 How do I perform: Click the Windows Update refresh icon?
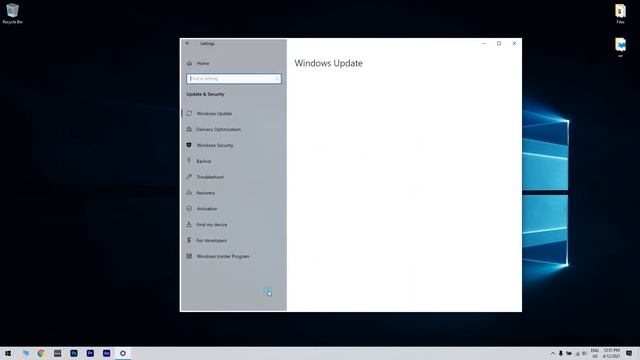pos(189,113)
